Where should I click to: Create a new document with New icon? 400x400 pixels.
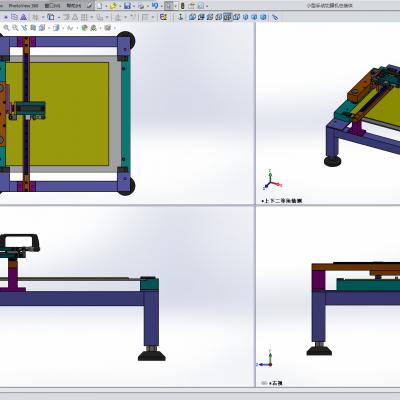(99, 6)
